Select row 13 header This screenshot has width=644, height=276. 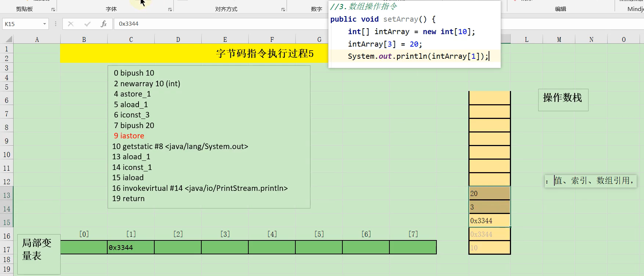7,195
